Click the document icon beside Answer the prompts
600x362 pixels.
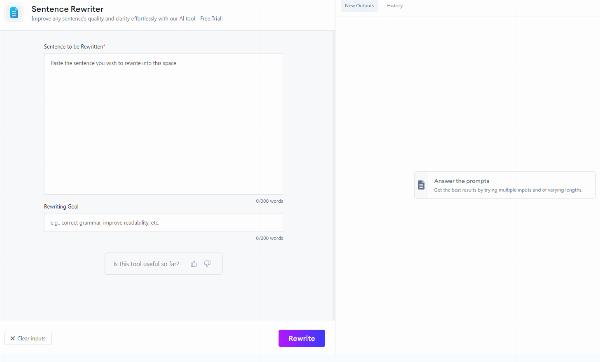click(421, 185)
